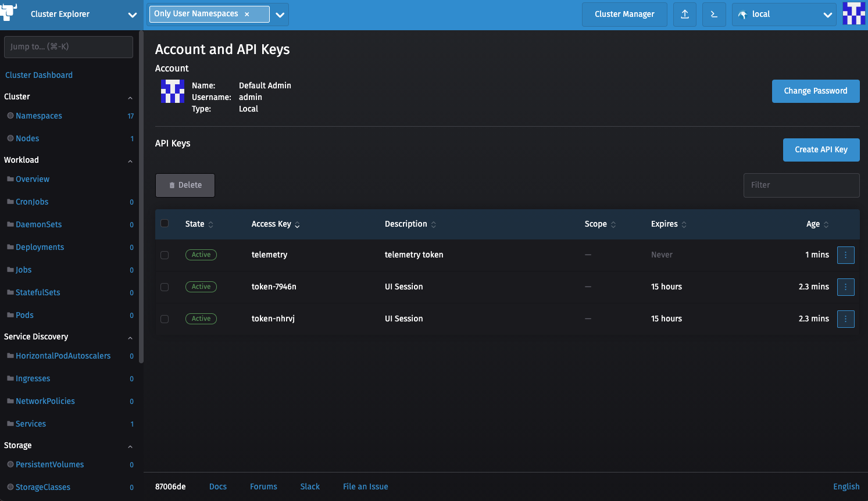Open the kubectl shell terminal icon
Screen dimensions: 868x501
click(x=714, y=15)
